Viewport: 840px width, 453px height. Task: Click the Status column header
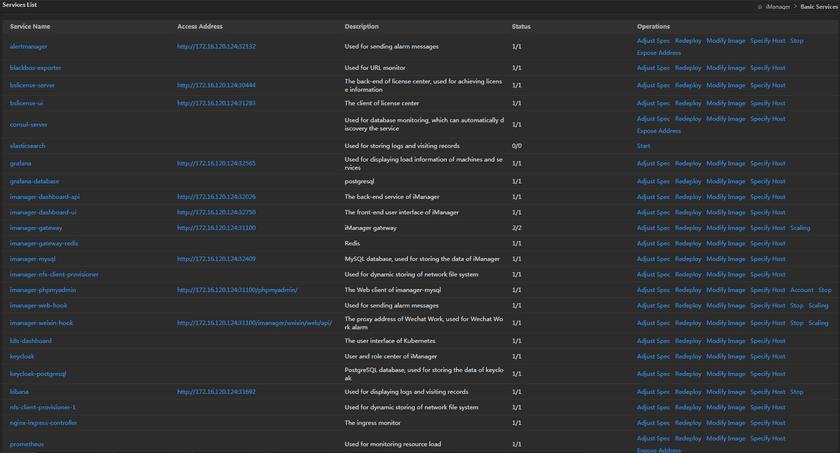pyautogui.click(x=521, y=27)
